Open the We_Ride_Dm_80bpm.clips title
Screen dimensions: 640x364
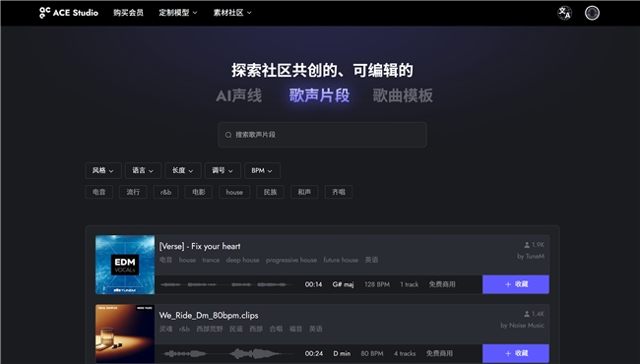[209, 316]
